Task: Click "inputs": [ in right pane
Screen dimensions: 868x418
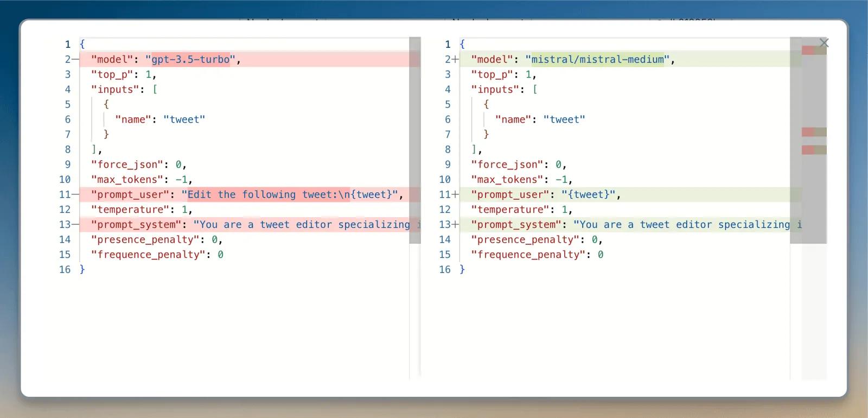Action: pos(504,89)
